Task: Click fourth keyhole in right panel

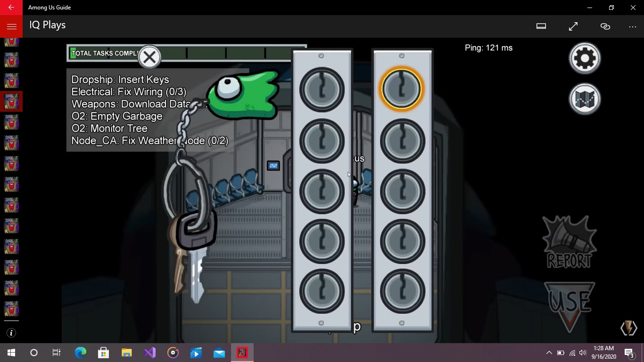Action: 402,242
